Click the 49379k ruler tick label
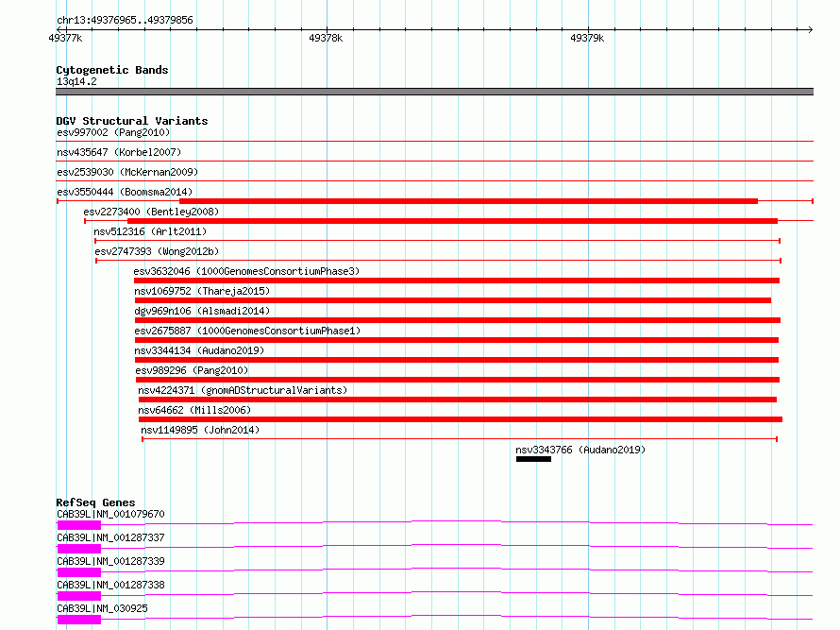 pyautogui.click(x=587, y=38)
